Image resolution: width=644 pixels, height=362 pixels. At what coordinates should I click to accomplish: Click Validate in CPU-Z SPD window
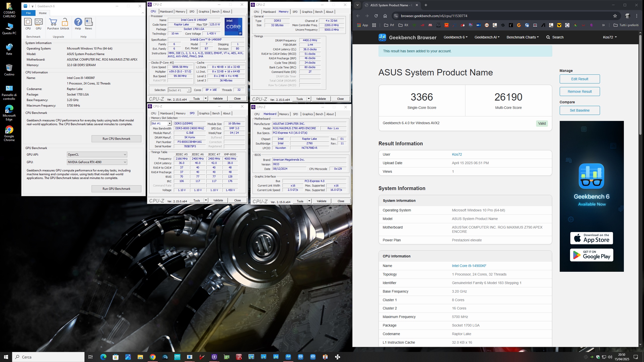click(x=218, y=200)
